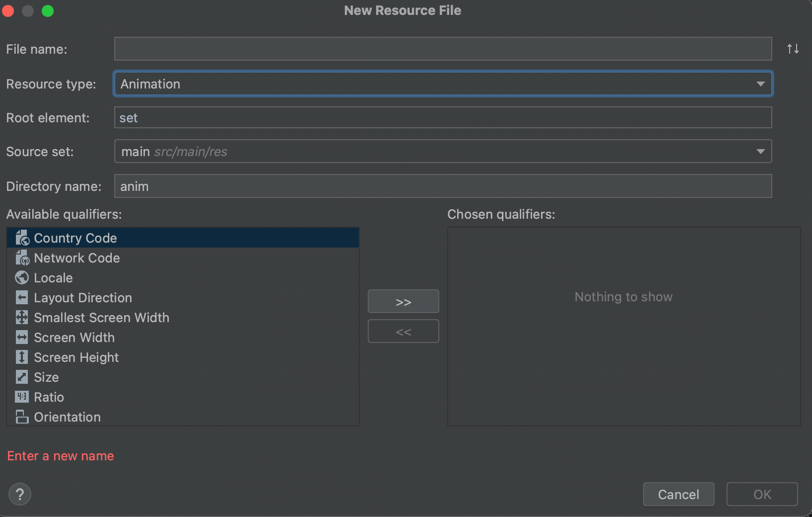Click the Network Code qualifier icon
Image resolution: width=812 pixels, height=517 pixels.
[22, 258]
